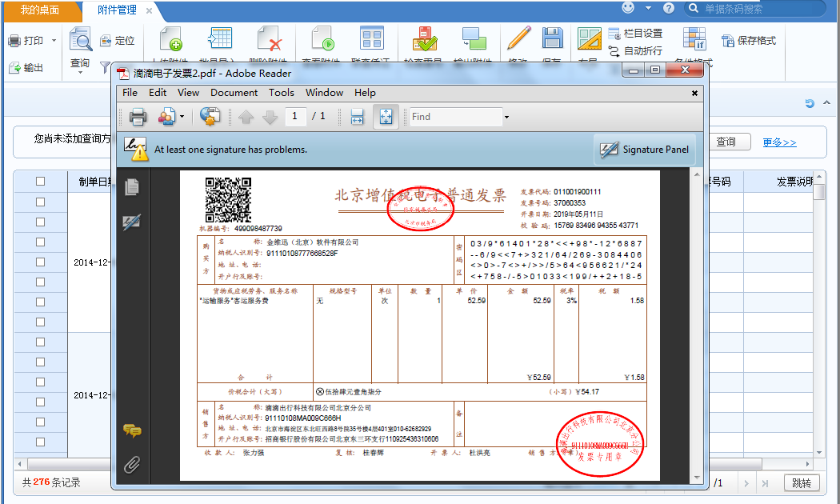Click the fit one full page icon
Image resolution: width=840 pixels, height=504 pixels.
(x=386, y=117)
